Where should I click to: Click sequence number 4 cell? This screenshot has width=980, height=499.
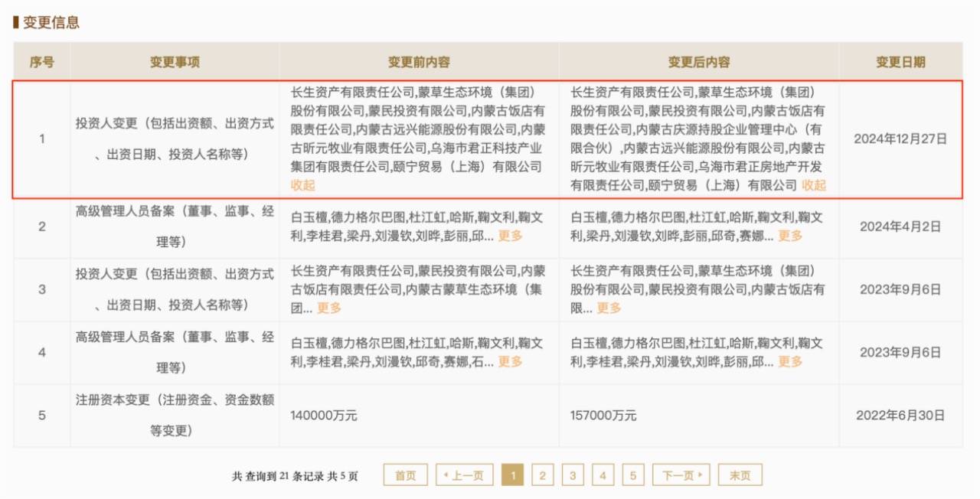coord(41,352)
